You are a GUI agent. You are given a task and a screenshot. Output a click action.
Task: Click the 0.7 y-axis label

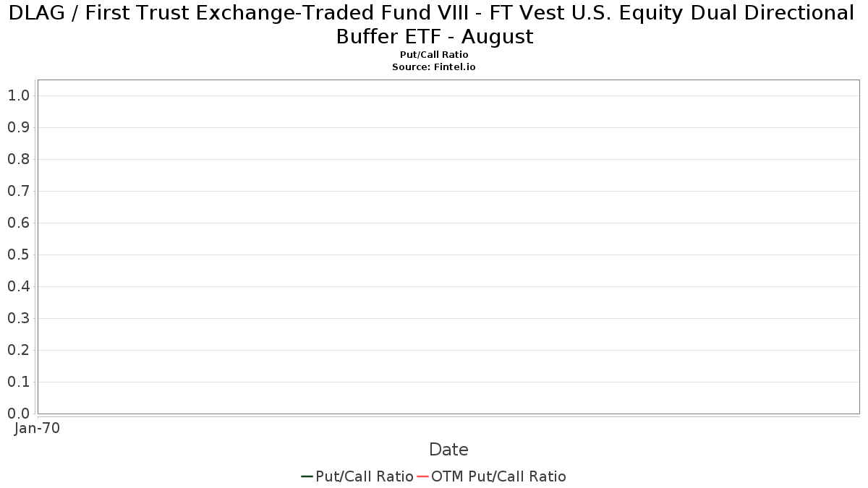[18, 191]
